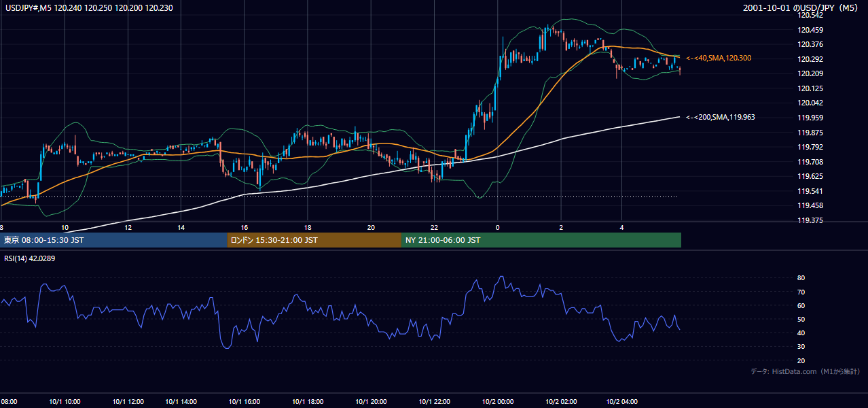Click the 10/1 22:00 time axis label
Viewport: 868px width, 408px height.
(x=435, y=402)
